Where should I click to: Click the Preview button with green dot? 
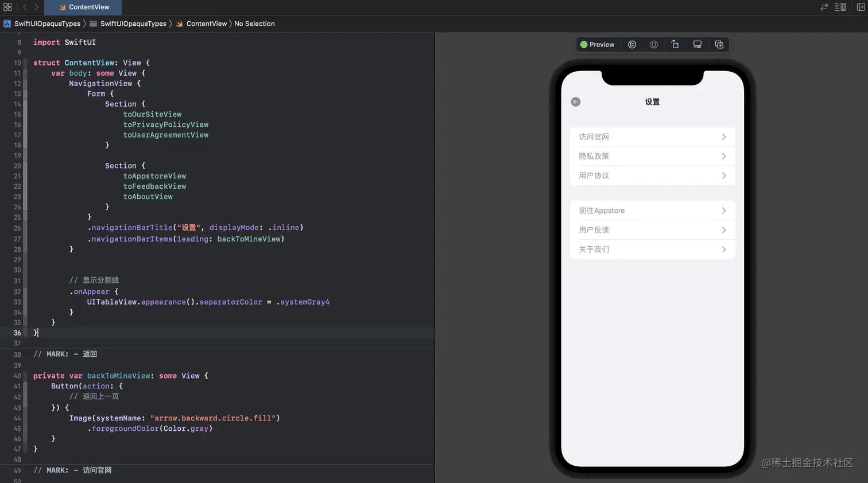pyautogui.click(x=597, y=45)
